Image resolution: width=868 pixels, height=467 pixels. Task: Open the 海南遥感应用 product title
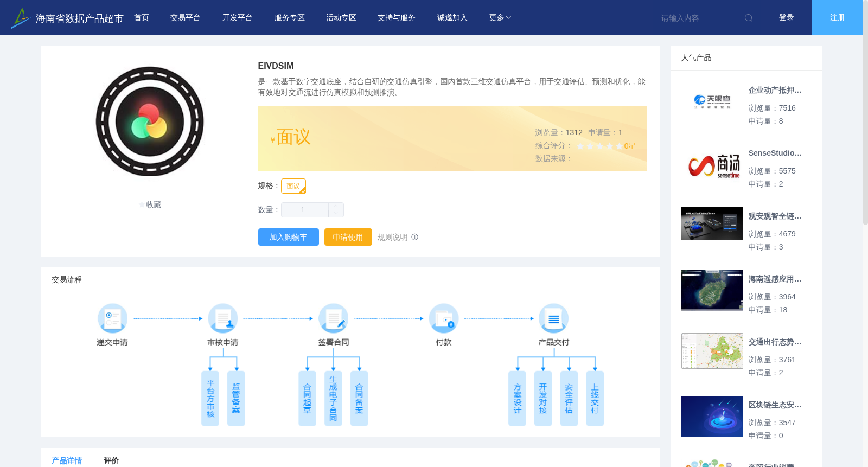775,279
